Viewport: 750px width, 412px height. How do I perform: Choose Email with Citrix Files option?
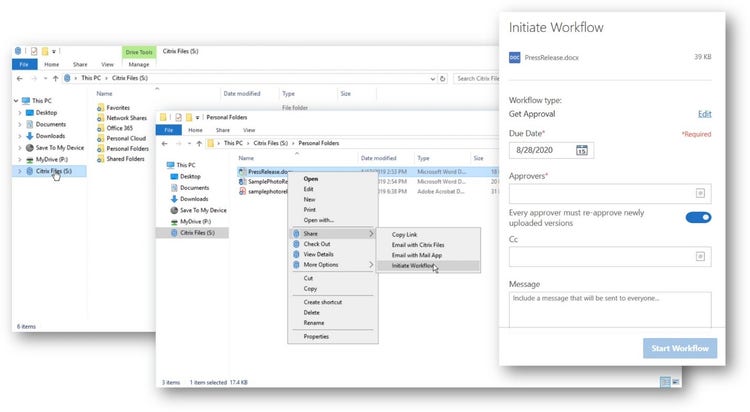tap(418, 245)
